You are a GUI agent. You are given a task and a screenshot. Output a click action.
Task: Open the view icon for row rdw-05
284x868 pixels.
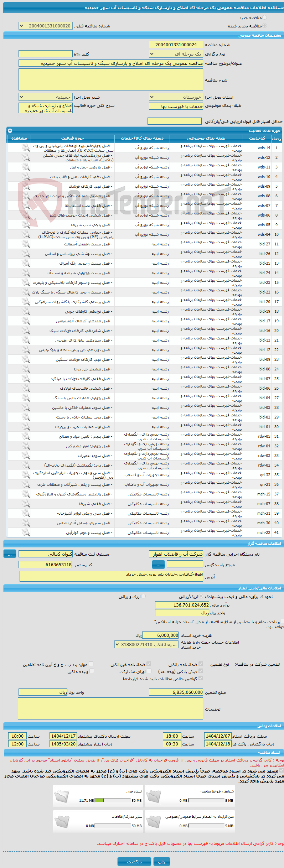[26, 436]
